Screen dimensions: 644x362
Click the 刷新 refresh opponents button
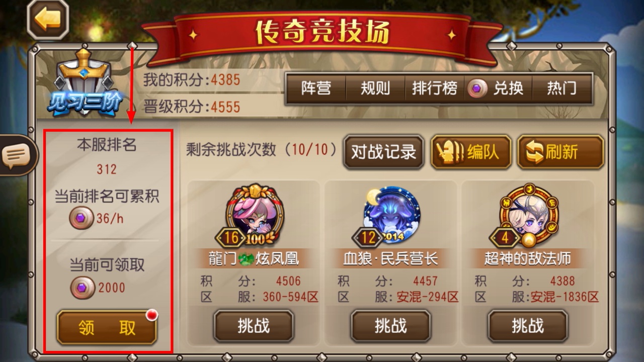[560, 152]
